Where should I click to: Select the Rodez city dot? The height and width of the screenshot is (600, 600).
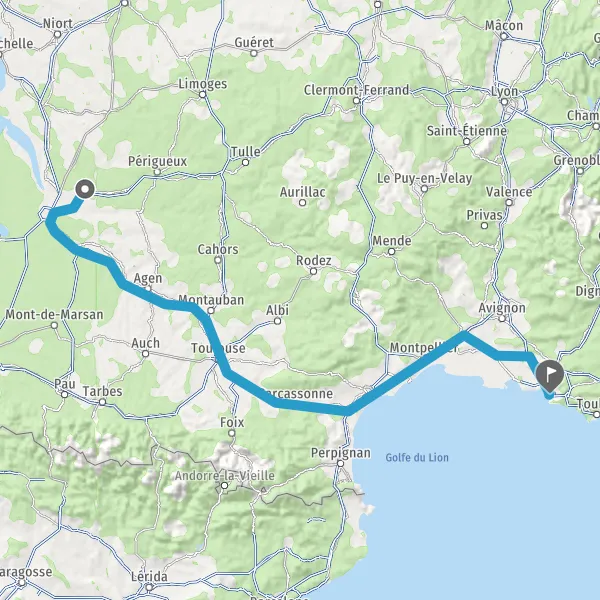click(x=313, y=271)
